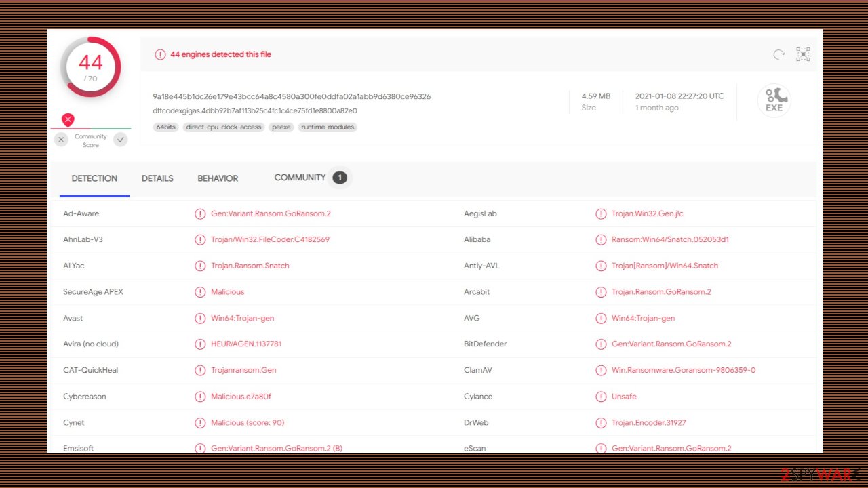Click the SHA-256 file hash text

tap(292, 96)
